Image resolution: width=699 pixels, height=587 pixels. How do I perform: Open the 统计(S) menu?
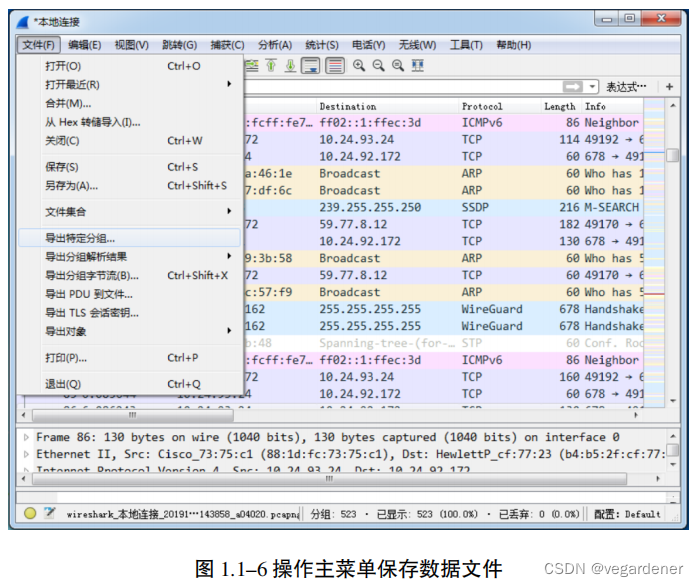pos(322,45)
